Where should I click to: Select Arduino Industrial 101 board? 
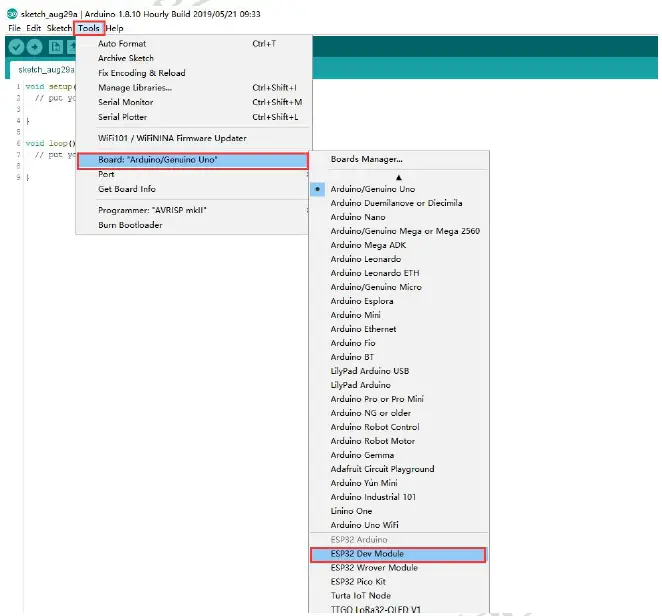coord(399,497)
